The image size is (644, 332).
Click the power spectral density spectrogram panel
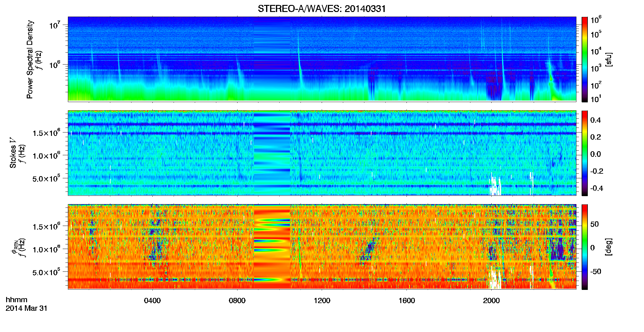pyautogui.click(x=322, y=59)
